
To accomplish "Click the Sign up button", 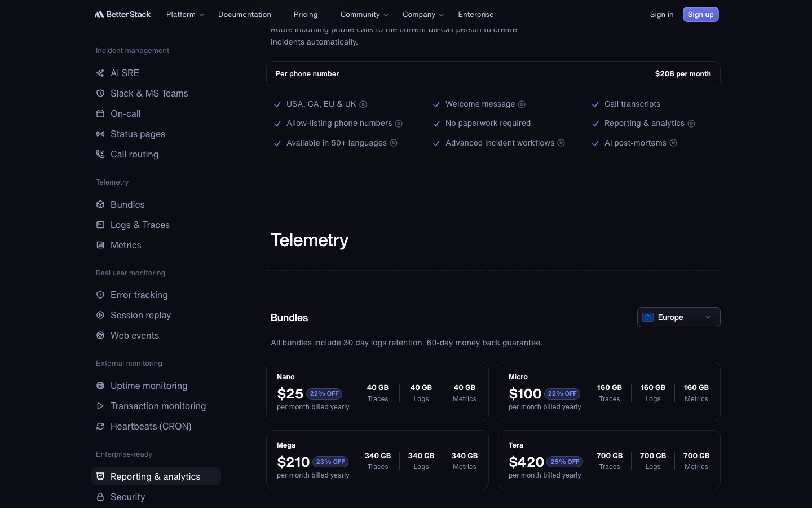I will 701,15.
